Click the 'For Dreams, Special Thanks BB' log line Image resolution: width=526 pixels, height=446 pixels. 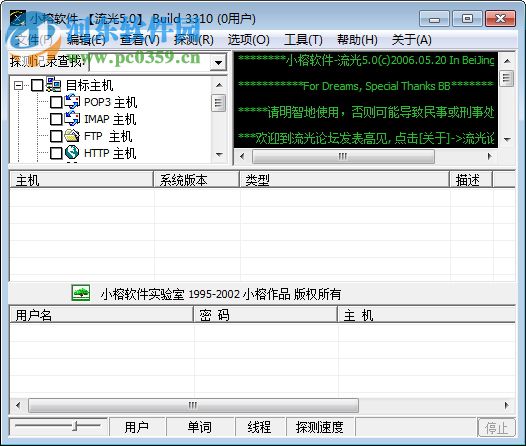(x=366, y=86)
